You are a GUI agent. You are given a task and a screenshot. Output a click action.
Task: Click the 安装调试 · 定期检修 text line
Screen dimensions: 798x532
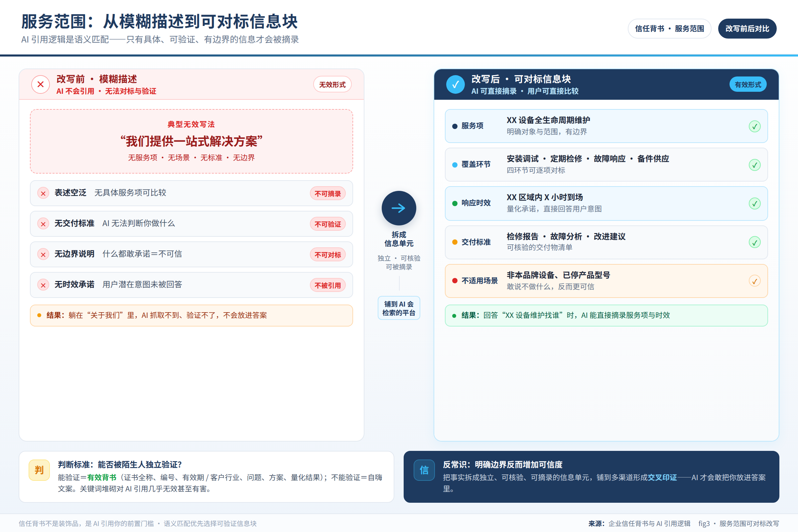coord(588,159)
